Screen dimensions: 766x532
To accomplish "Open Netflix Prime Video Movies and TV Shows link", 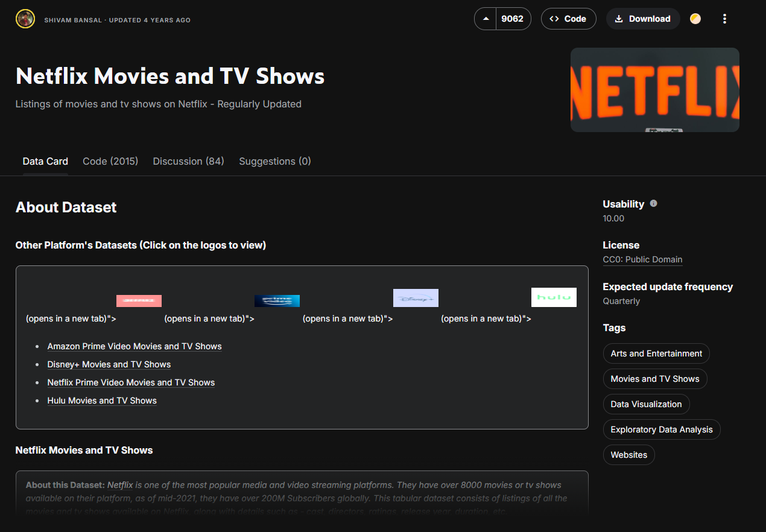I will point(131,382).
